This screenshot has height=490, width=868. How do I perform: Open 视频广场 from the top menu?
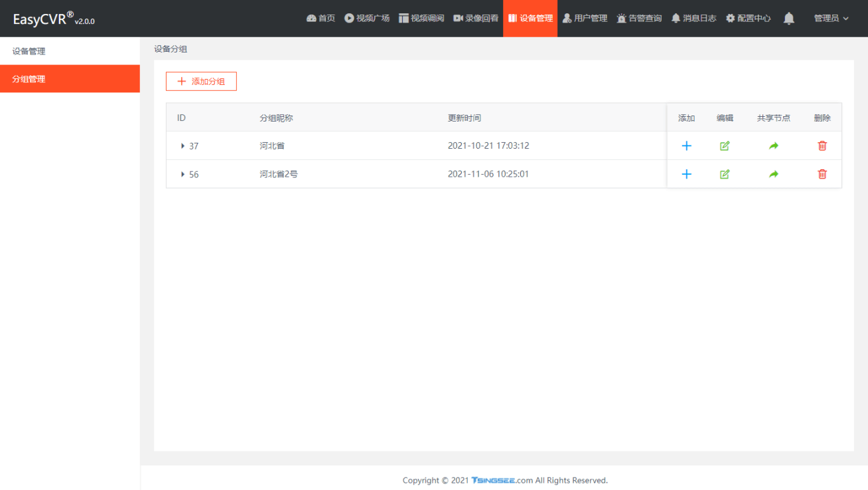[x=367, y=19]
